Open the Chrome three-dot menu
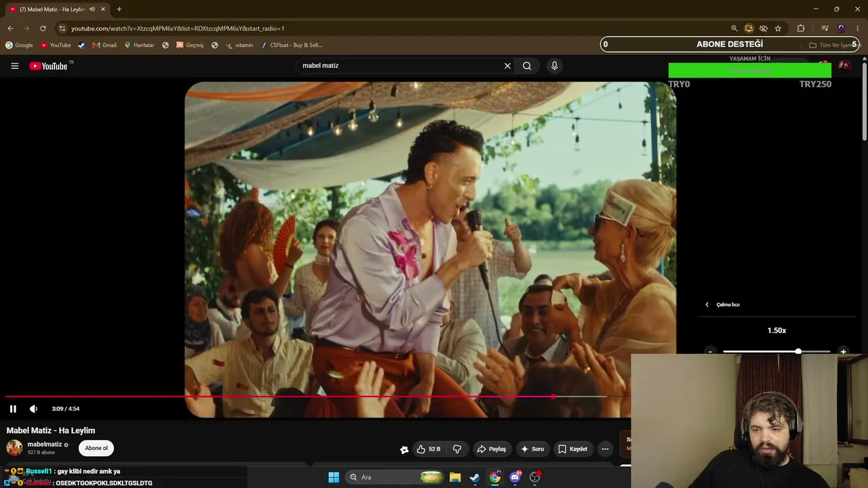Image resolution: width=868 pixels, height=488 pixels. 858,28
